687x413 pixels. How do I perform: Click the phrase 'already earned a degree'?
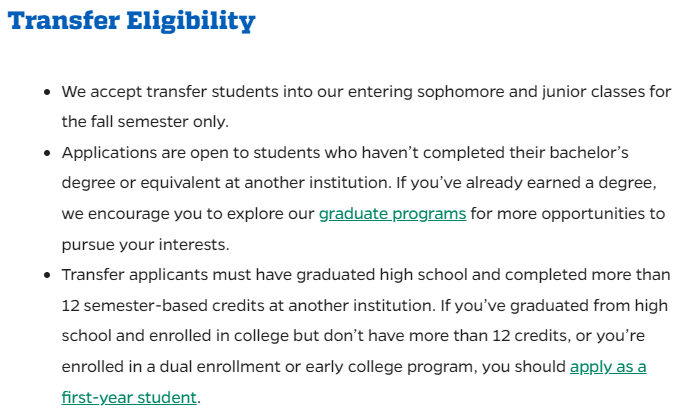tap(560, 183)
